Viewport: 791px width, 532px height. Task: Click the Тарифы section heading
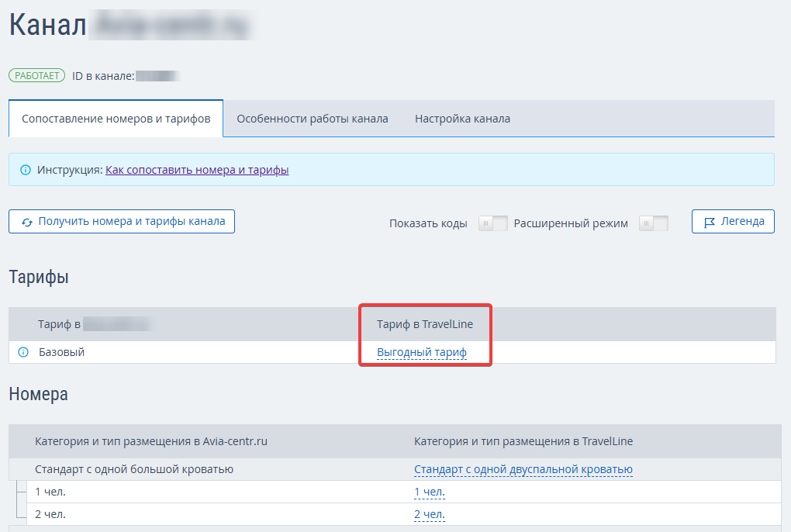tap(39, 278)
